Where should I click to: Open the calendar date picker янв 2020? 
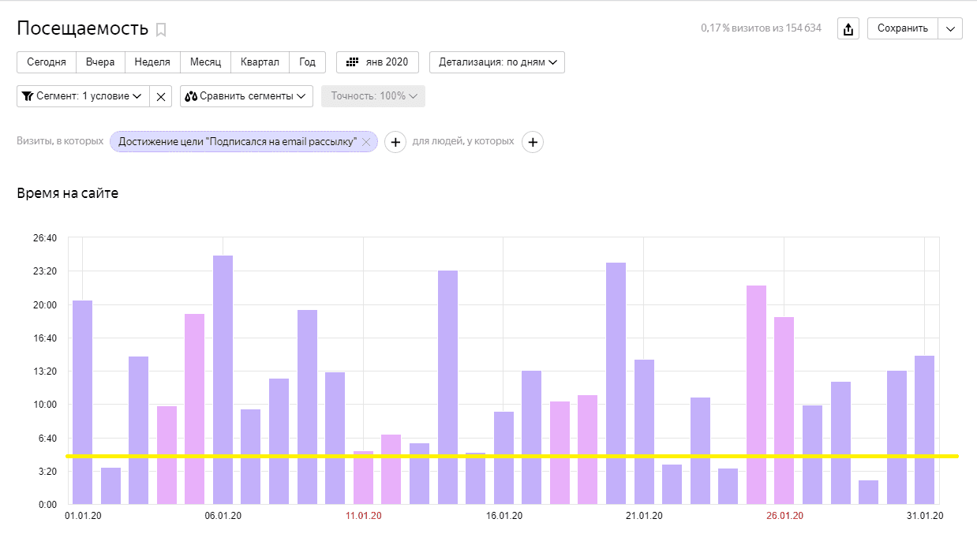(x=377, y=62)
